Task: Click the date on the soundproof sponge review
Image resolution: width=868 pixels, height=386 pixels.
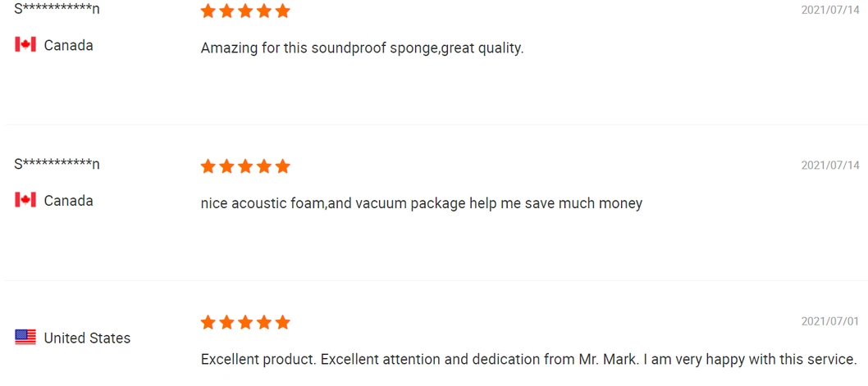Action: pos(830,10)
